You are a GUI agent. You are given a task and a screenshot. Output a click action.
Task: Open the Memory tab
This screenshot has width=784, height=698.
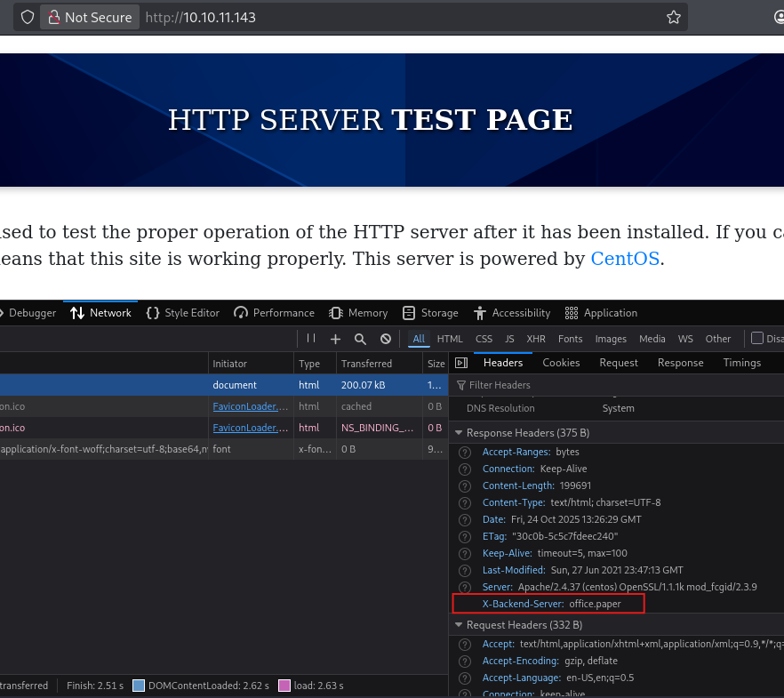point(358,313)
